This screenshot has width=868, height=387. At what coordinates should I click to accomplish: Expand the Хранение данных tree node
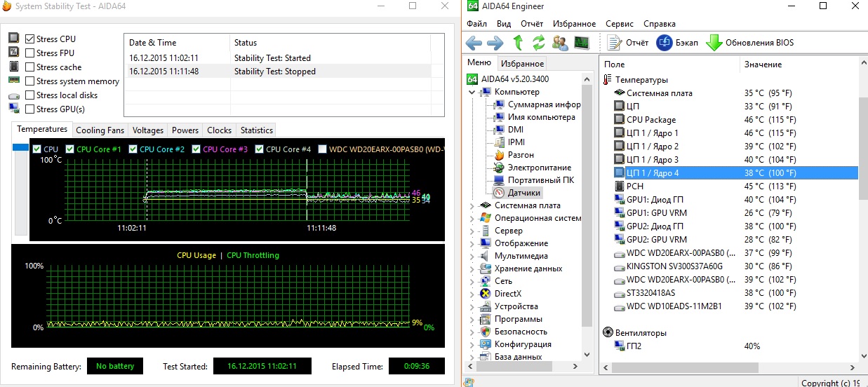pyautogui.click(x=474, y=269)
